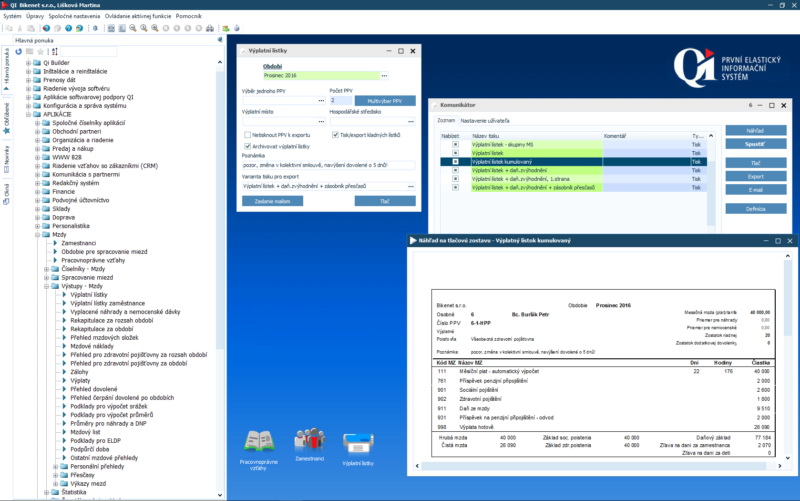Click the Multivýber PPV button
Viewport: 800px width, 501px height.
(385, 101)
